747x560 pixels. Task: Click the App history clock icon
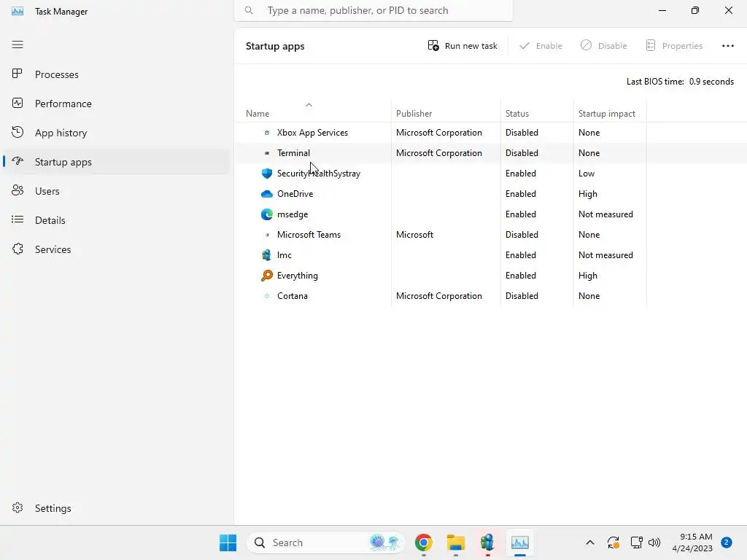[x=18, y=133]
